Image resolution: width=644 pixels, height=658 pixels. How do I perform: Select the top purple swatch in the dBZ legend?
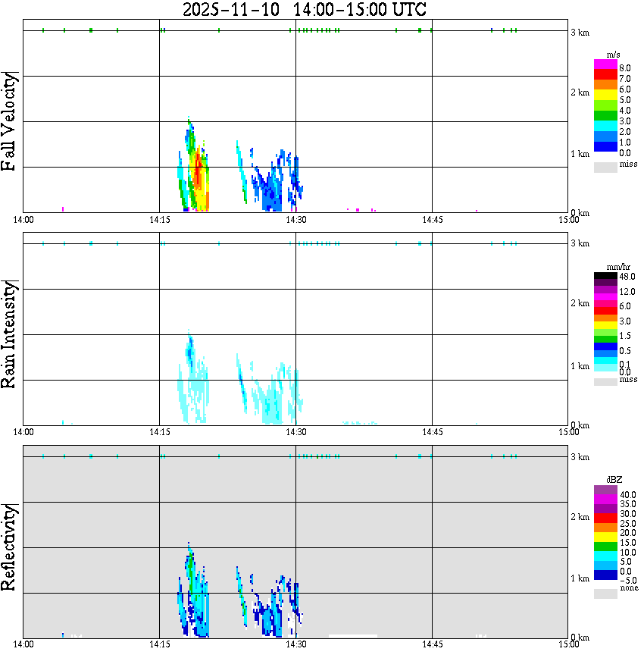point(605,490)
